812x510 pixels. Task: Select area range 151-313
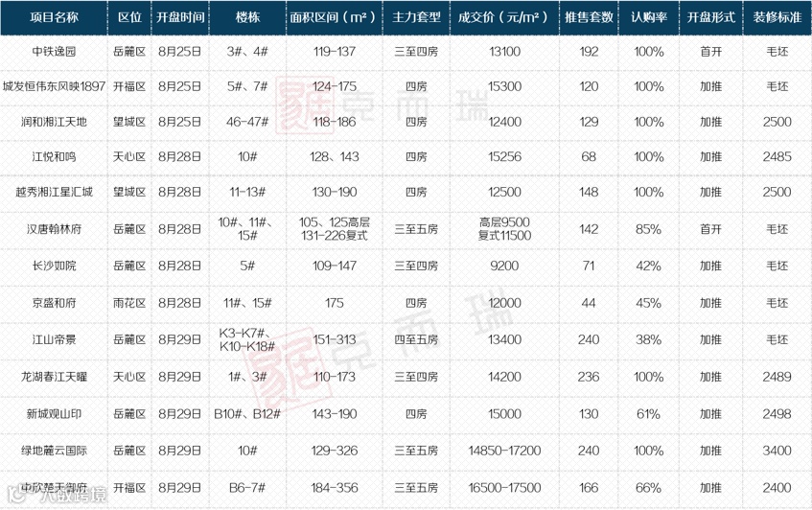click(335, 340)
